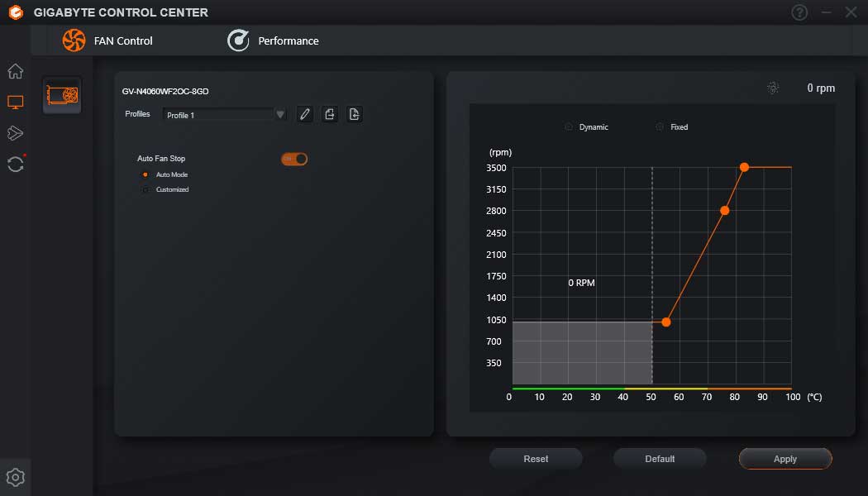Turn off the Auto Fan Stop toggle

[294, 158]
